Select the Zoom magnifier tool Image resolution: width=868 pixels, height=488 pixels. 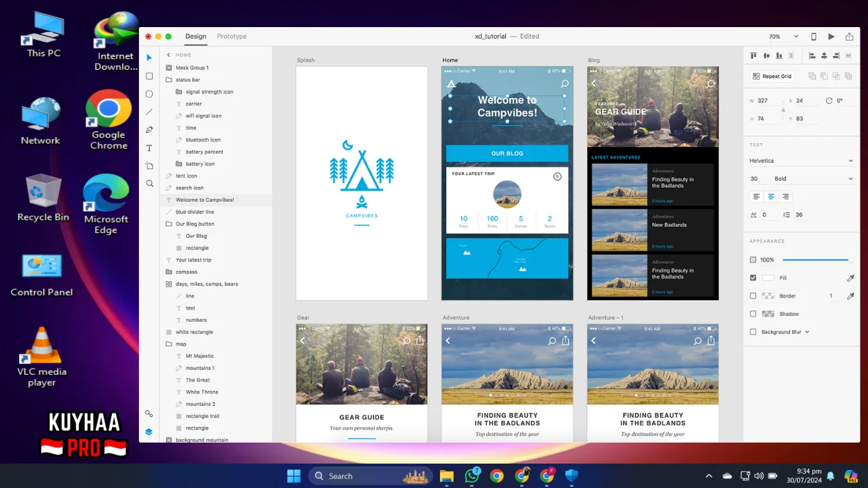149,184
